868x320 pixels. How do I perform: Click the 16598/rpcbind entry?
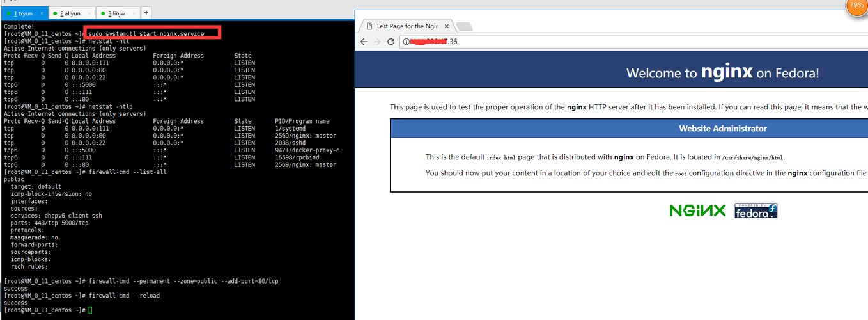[x=300, y=157]
